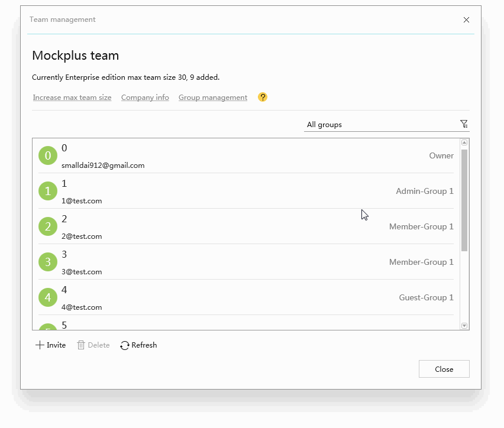Click the Delete button
This screenshot has height=428, width=504.
coord(93,345)
